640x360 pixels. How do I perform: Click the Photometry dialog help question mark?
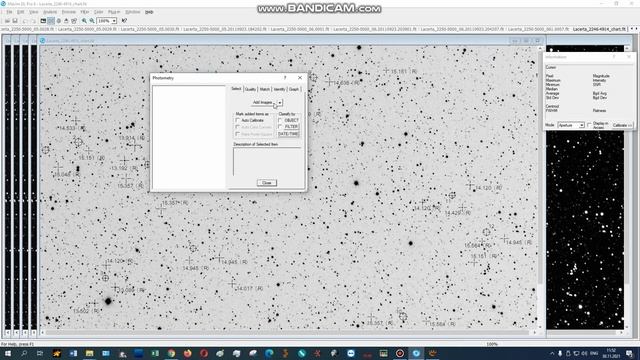pyautogui.click(x=285, y=78)
